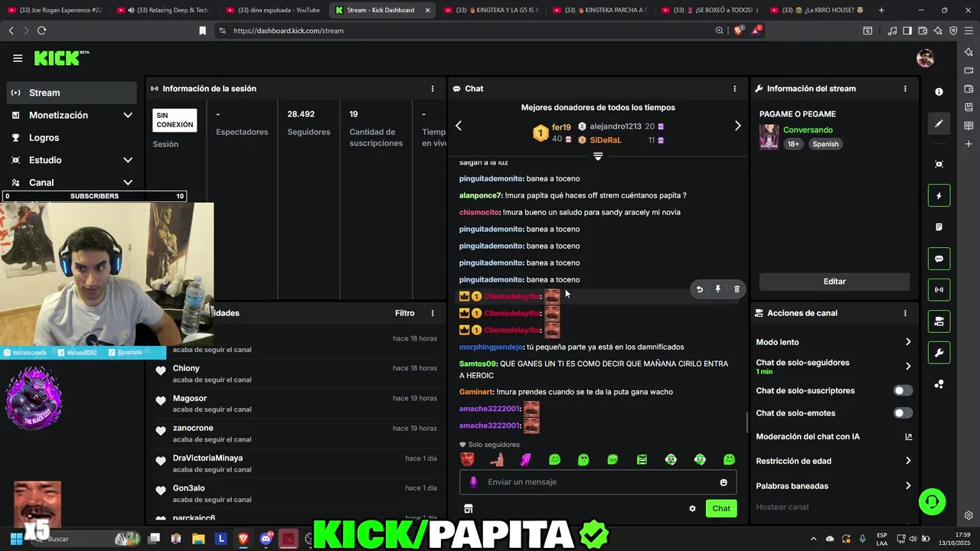980x551 pixels.
Task: Open Discord from the taskbar
Action: pos(266,539)
